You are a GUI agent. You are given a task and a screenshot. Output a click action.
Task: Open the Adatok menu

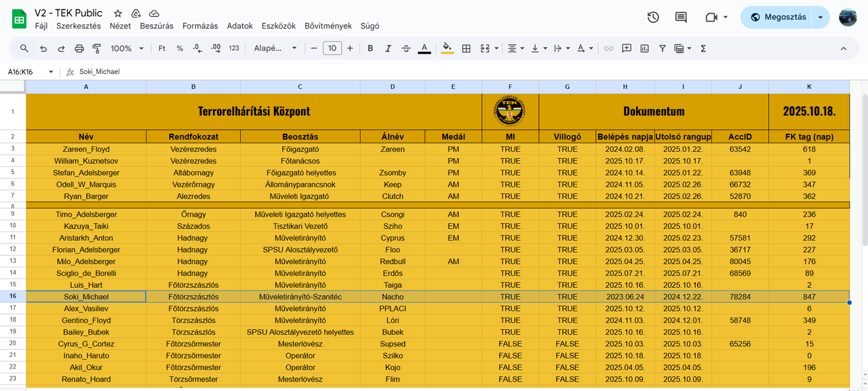click(240, 26)
